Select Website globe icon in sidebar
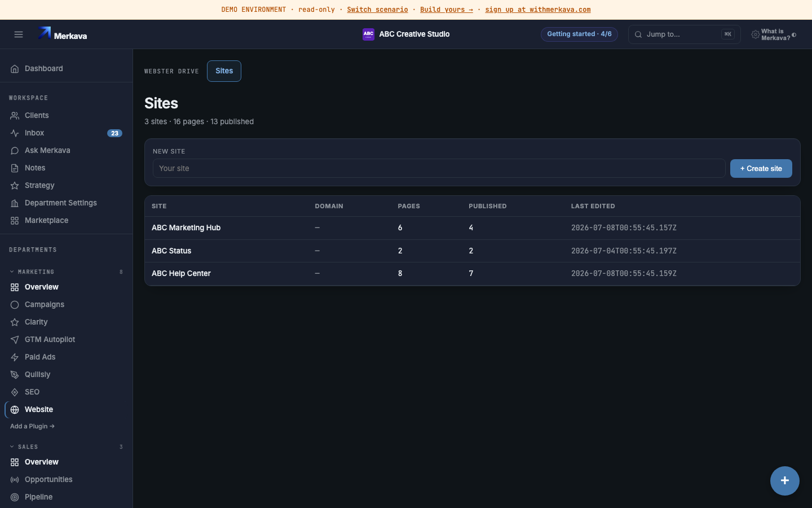 [x=15, y=410]
